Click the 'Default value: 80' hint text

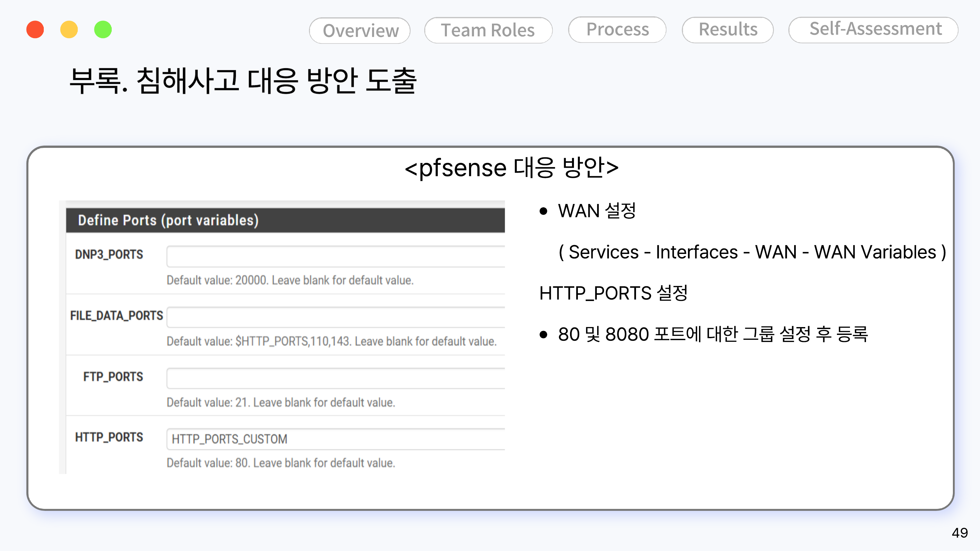(281, 463)
